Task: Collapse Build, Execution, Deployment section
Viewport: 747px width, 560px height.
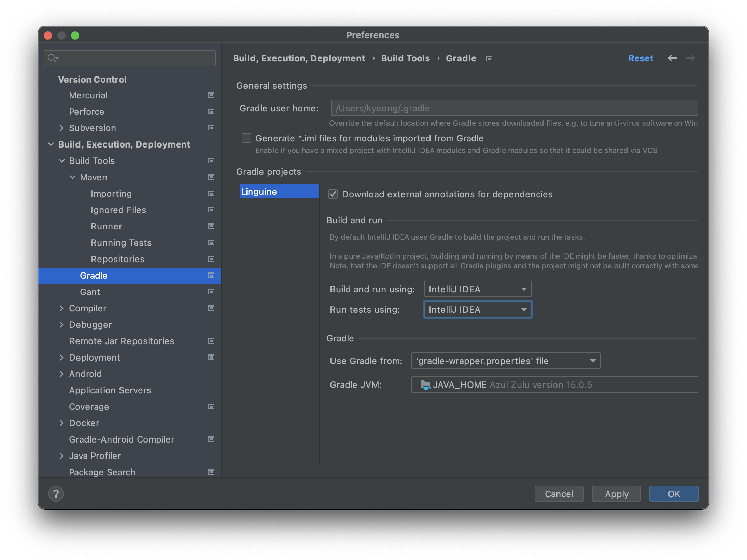Action: tap(51, 144)
